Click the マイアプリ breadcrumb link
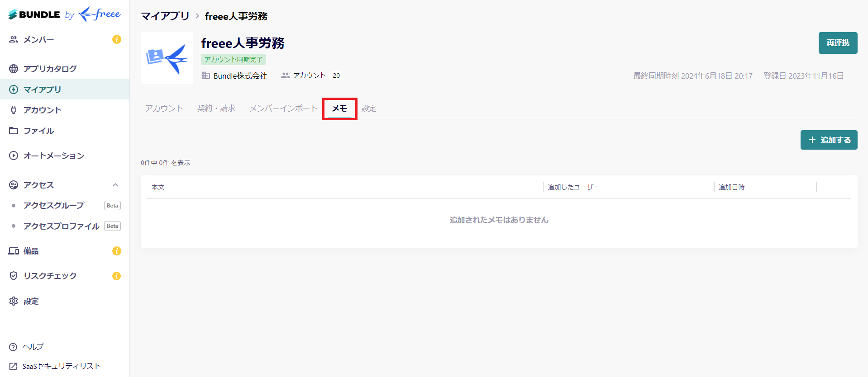The image size is (868, 377). click(165, 16)
